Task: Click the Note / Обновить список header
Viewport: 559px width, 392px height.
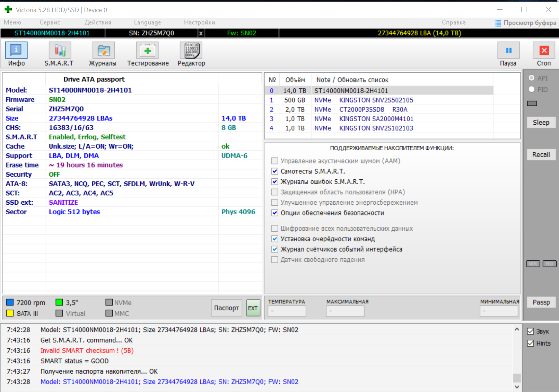Action: (x=352, y=80)
